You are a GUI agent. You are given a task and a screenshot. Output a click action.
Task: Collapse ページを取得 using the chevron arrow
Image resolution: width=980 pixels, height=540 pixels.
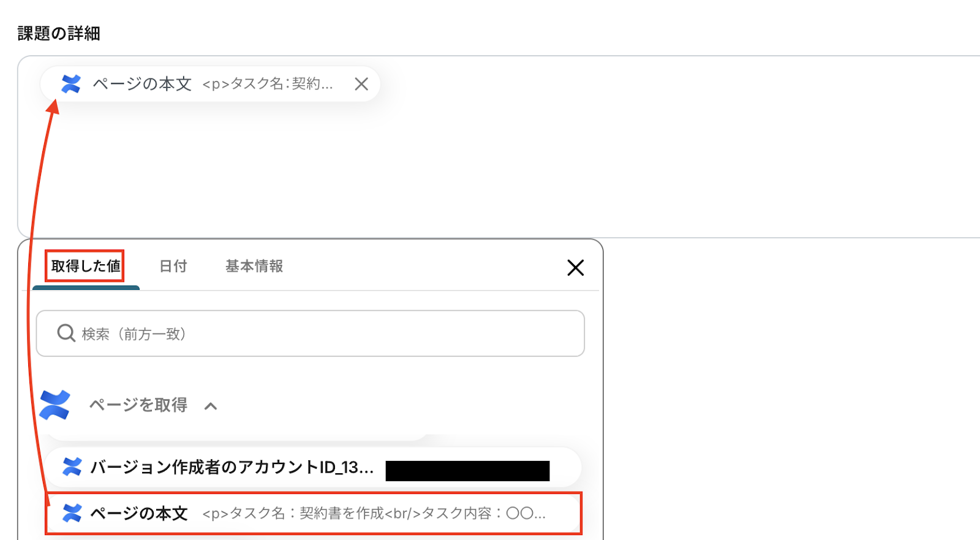[x=211, y=406]
